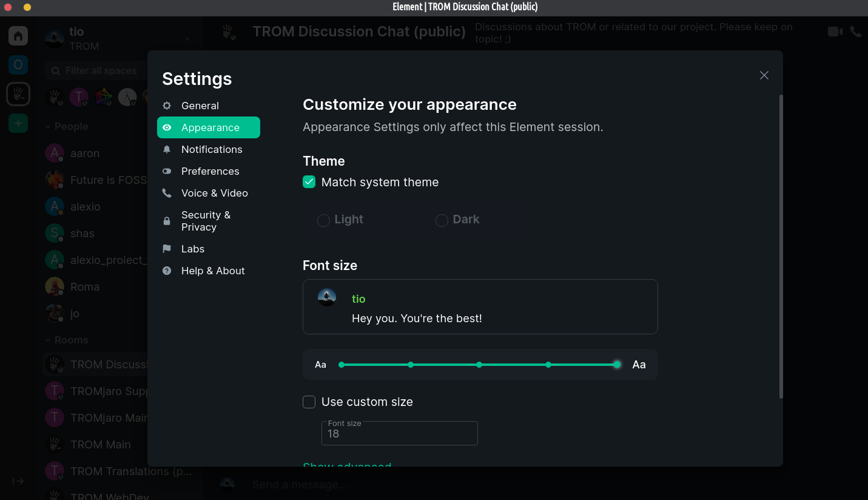Click the small Aa icon left of slider

click(320, 365)
